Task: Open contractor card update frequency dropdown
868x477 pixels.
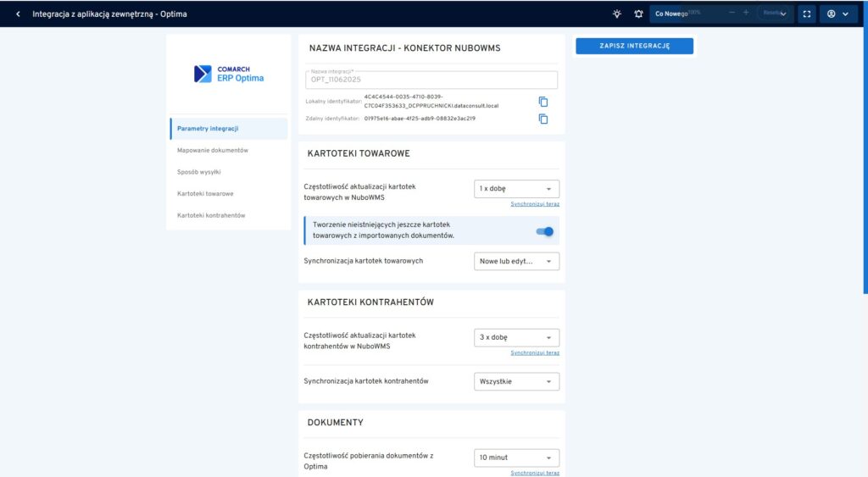Action: 516,337
